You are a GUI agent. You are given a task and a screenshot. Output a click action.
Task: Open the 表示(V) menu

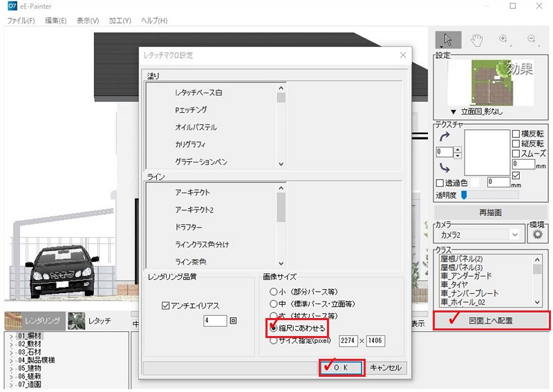click(88, 21)
